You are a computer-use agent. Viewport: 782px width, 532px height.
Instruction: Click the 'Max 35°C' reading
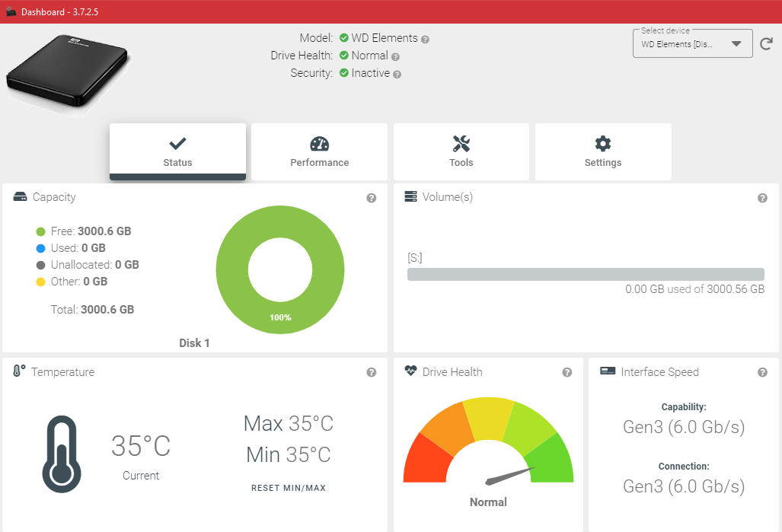(x=289, y=424)
